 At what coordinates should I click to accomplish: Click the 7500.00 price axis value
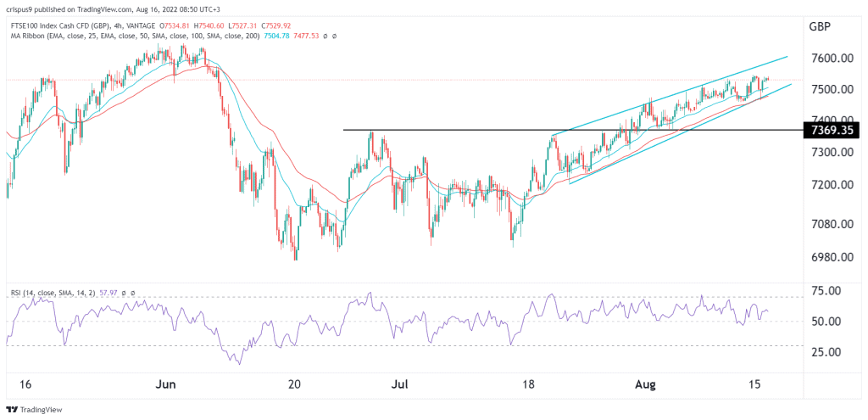click(x=834, y=90)
